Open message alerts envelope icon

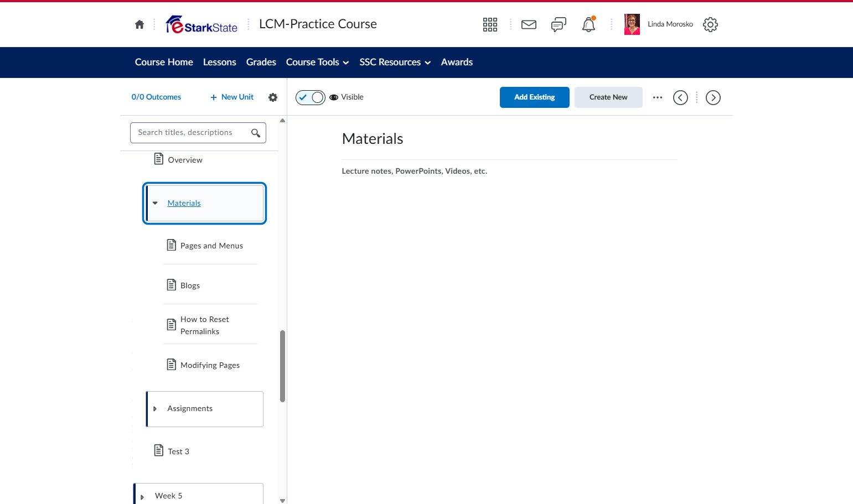[529, 24]
